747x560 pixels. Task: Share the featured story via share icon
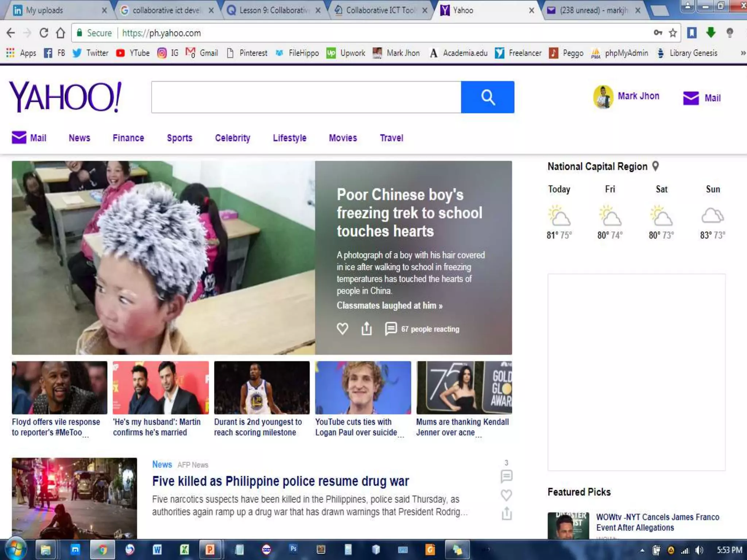(x=366, y=328)
